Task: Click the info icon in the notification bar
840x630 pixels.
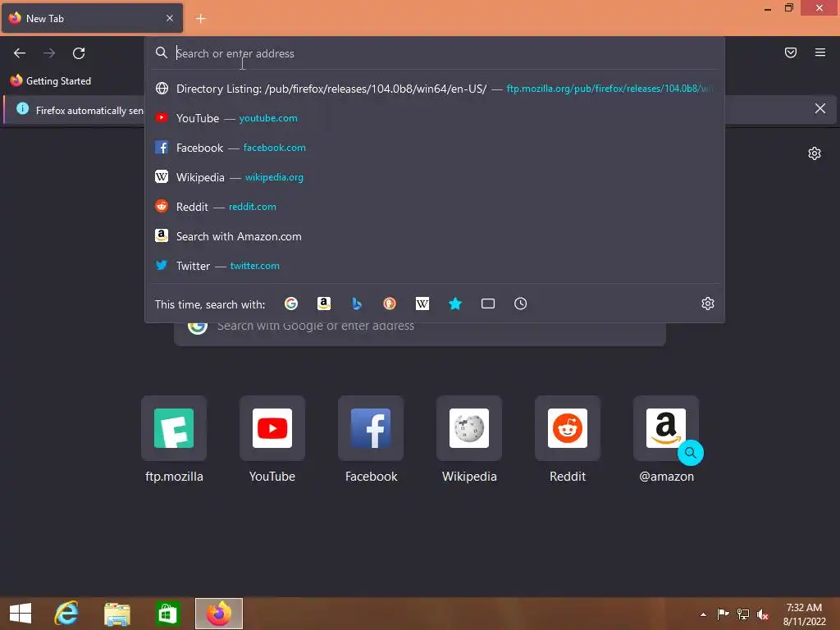Action: tap(22, 109)
